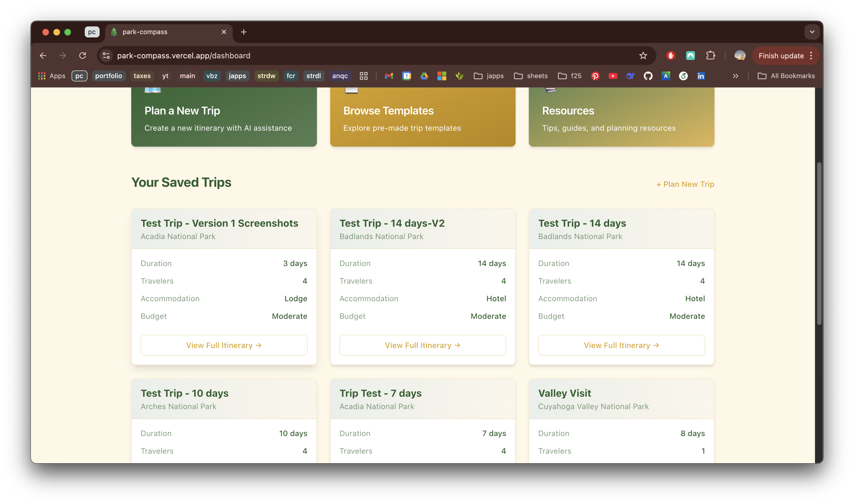
Task: Open the teal extension icon in toolbar
Action: (x=690, y=56)
